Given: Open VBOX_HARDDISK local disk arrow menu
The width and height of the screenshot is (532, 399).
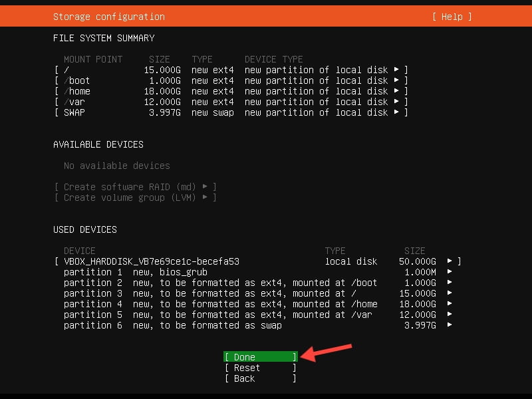Looking at the screenshot, I should 450,261.
